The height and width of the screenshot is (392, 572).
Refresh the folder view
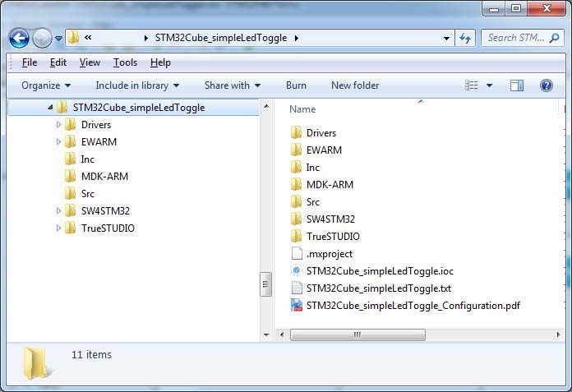465,38
